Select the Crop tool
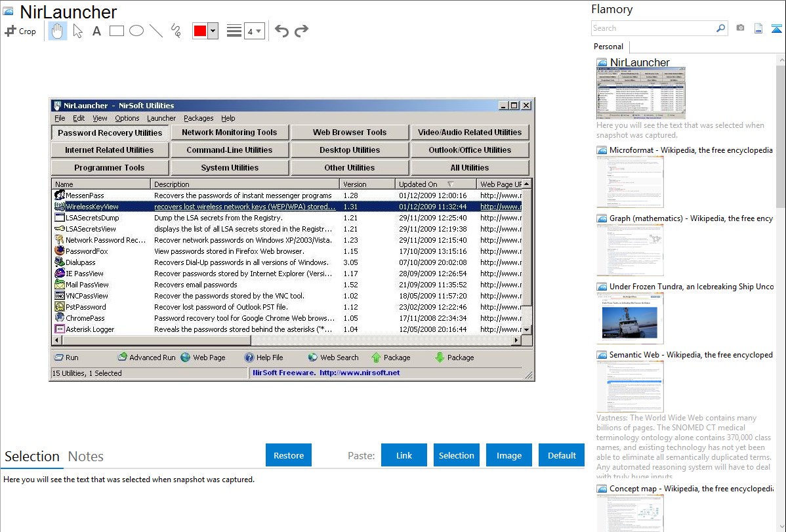The image size is (786, 532). (20, 31)
